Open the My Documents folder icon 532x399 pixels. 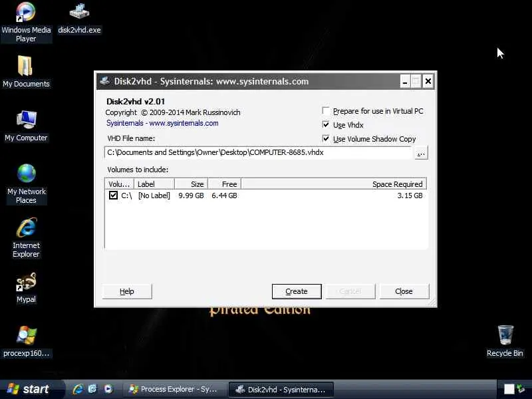point(26,72)
